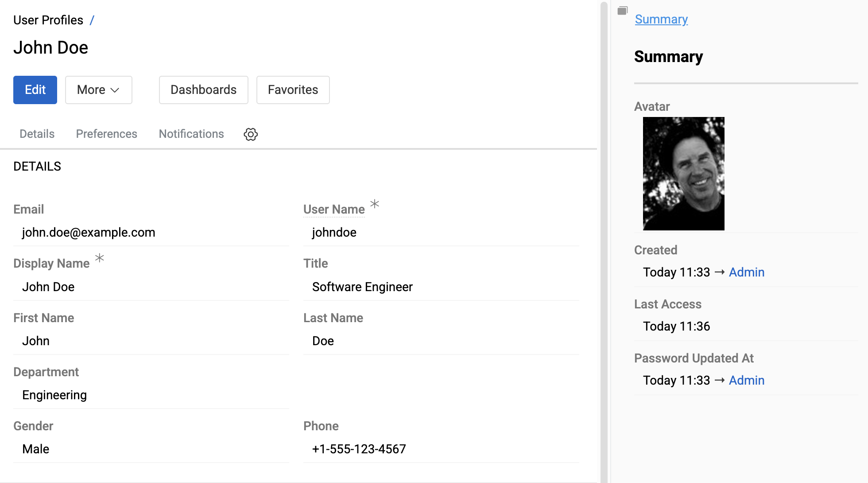Viewport: 868px width, 483px height.
Task: Open the Summary link in sidebar
Action: [x=661, y=19]
